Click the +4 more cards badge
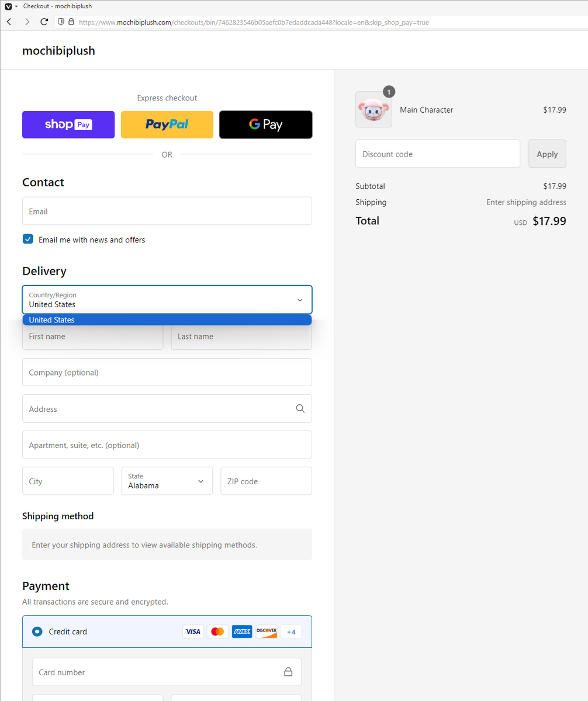This screenshot has height=701, width=588. (x=291, y=631)
